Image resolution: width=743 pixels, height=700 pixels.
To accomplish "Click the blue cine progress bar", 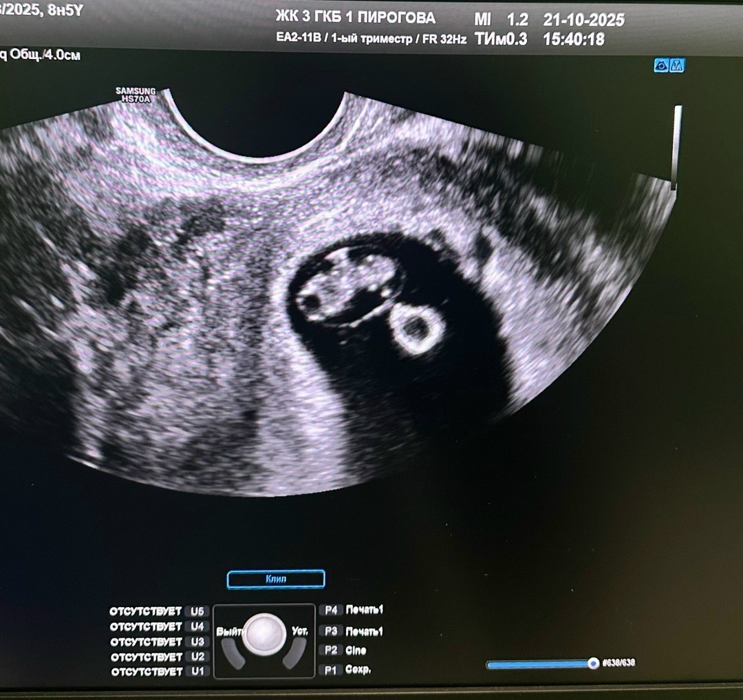I will (x=538, y=665).
